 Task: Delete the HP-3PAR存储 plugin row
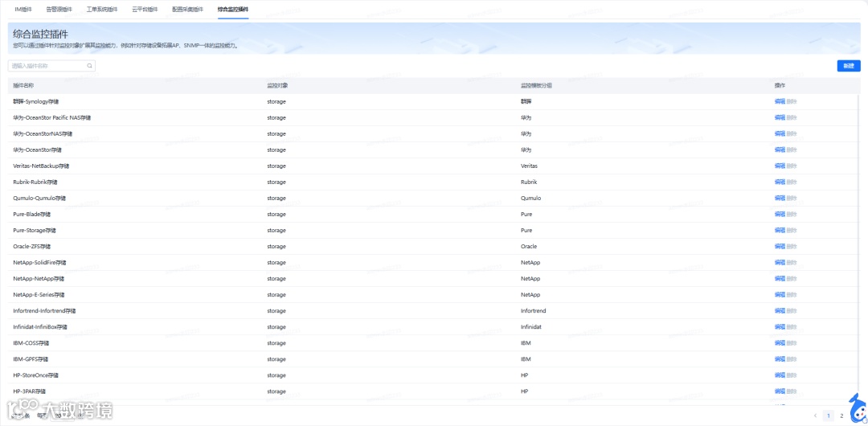792,391
